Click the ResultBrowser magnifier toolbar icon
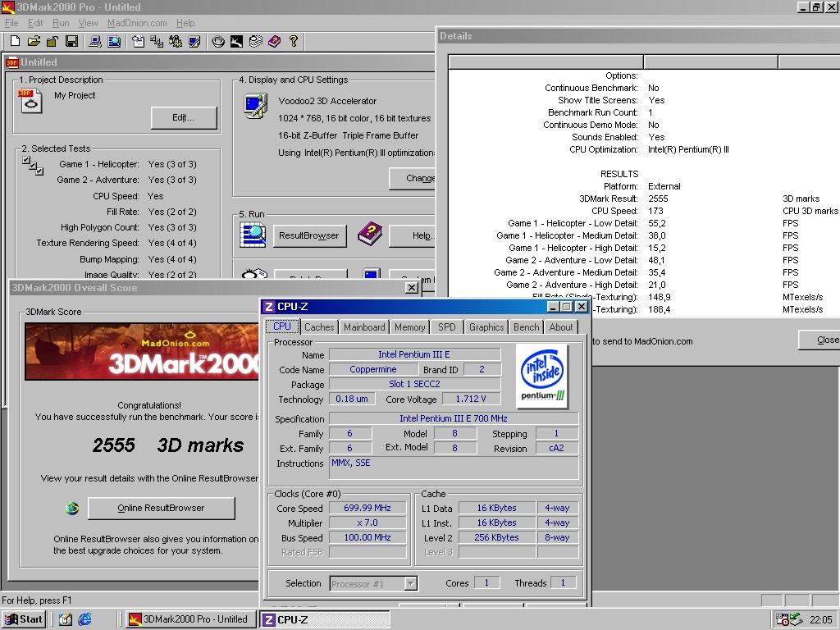This screenshot has width=840, height=630. point(114,41)
